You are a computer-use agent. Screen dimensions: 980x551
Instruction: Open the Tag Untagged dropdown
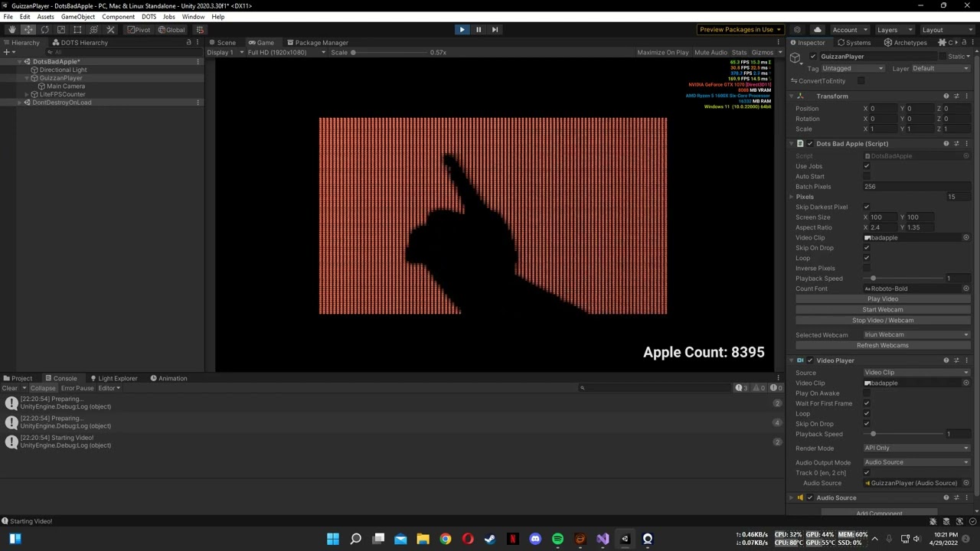tap(853, 69)
